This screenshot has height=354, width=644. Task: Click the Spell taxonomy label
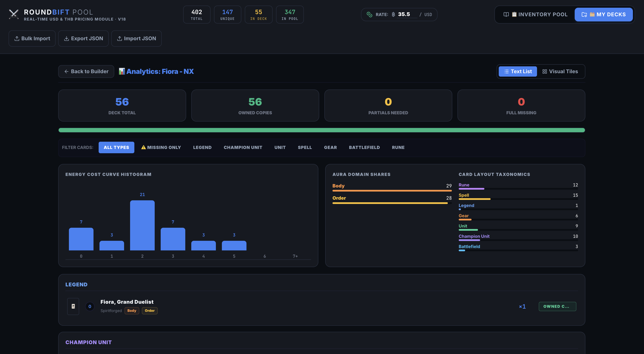(x=464, y=195)
